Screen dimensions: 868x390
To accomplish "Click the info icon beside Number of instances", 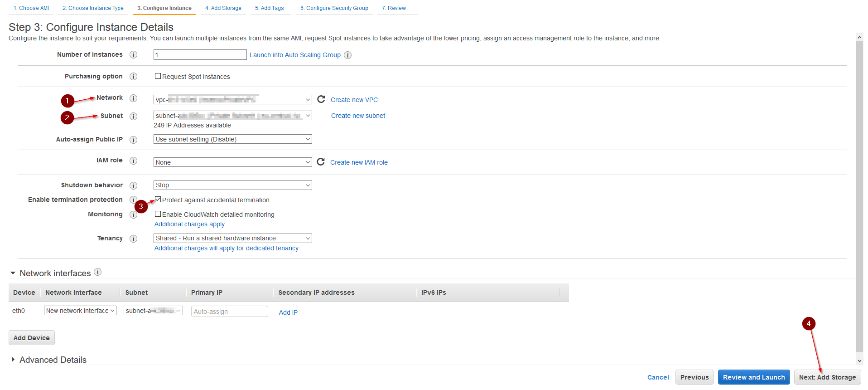I will 133,55.
